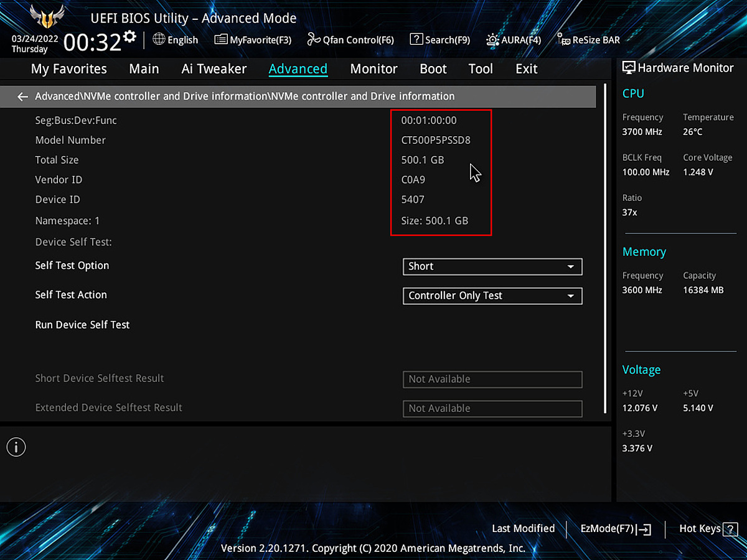Open MyFavorite(F3) list

click(x=253, y=40)
